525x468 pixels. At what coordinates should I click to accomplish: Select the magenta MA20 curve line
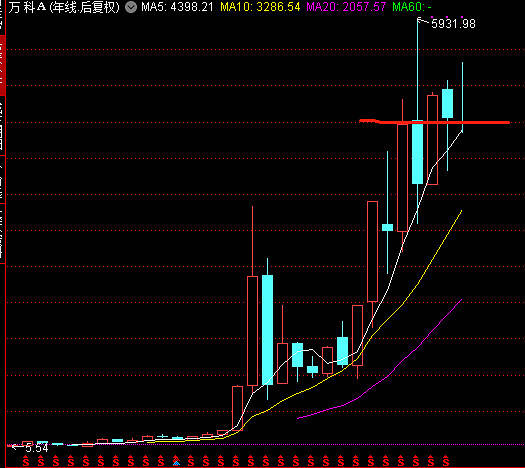point(379,359)
